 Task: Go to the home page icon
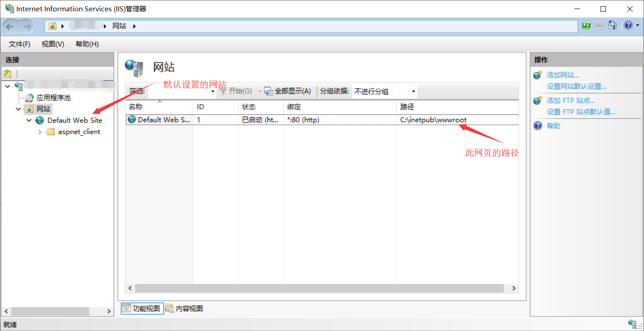point(612,25)
